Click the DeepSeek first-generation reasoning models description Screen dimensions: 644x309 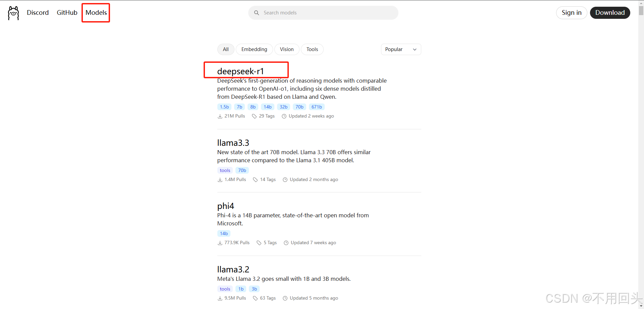(x=302, y=89)
